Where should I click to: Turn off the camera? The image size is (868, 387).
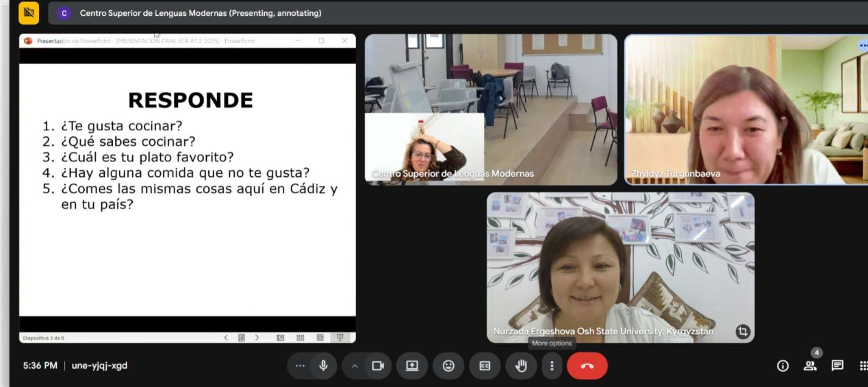(378, 366)
